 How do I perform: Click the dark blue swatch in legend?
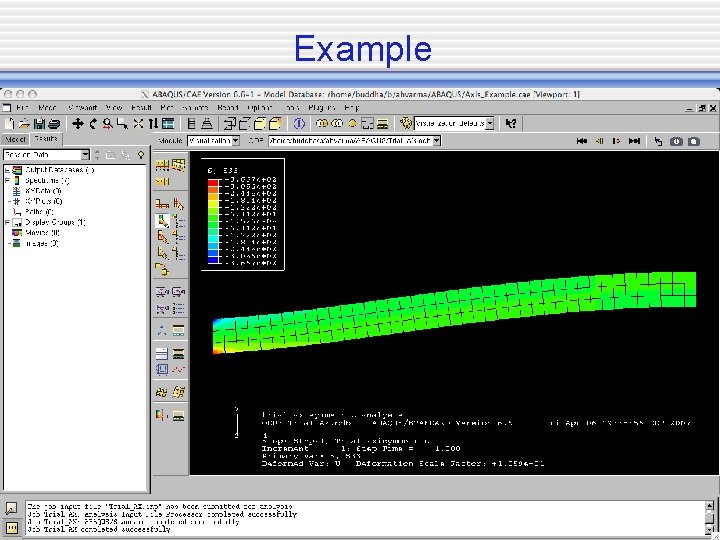point(213,260)
